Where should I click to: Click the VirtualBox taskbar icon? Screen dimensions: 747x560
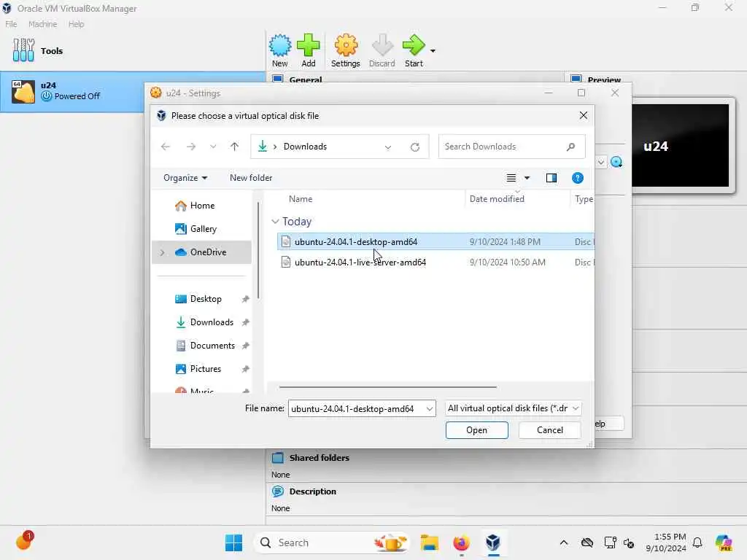493,542
